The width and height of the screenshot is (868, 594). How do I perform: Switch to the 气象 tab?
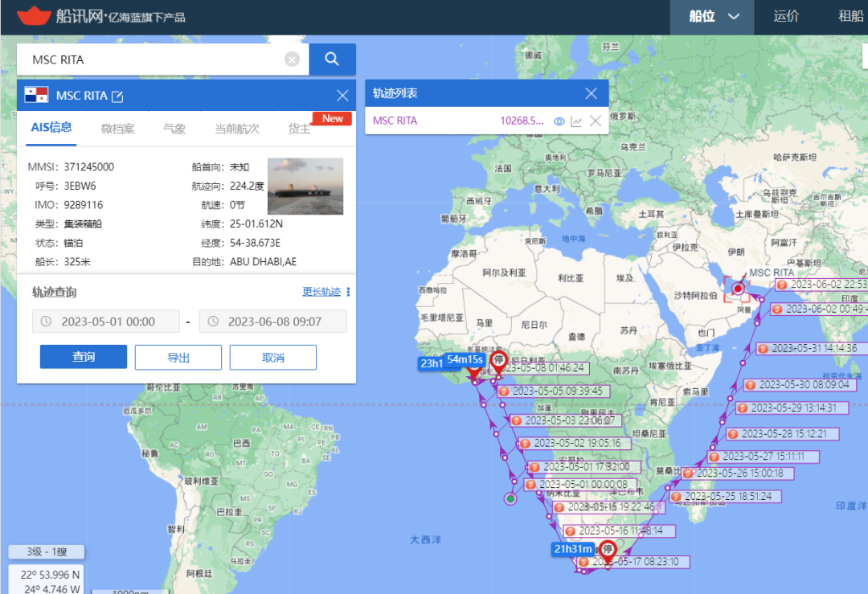[174, 129]
